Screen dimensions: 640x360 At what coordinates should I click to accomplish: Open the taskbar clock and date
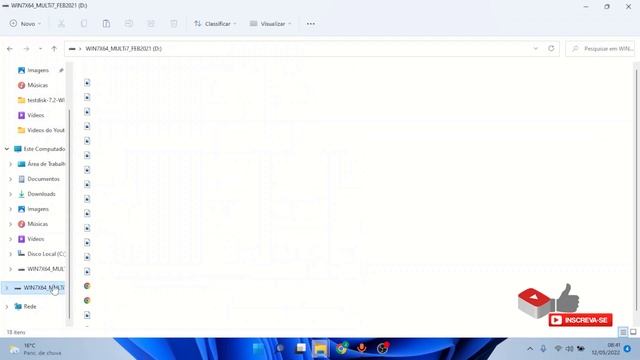tap(605, 349)
